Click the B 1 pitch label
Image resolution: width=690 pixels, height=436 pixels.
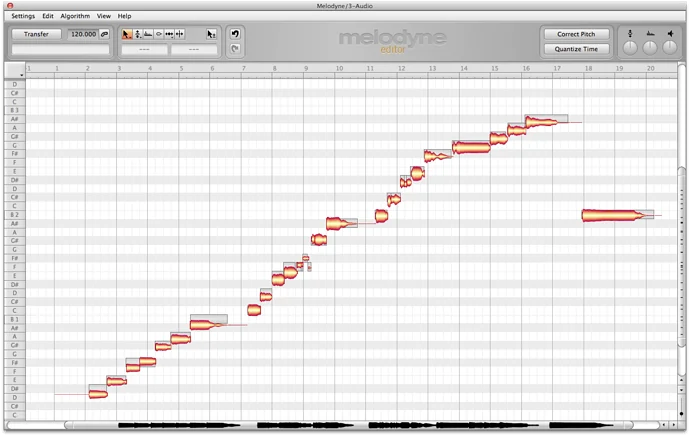tap(15, 319)
